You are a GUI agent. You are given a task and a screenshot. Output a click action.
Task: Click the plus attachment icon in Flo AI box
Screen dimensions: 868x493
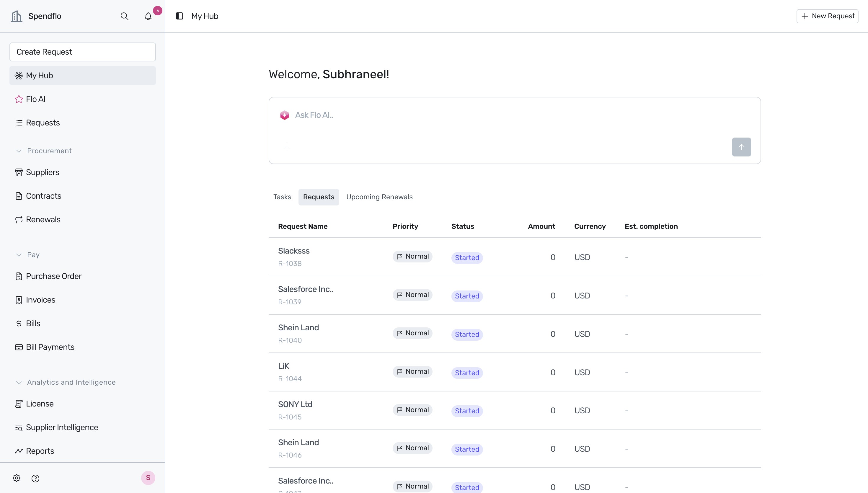point(287,147)
